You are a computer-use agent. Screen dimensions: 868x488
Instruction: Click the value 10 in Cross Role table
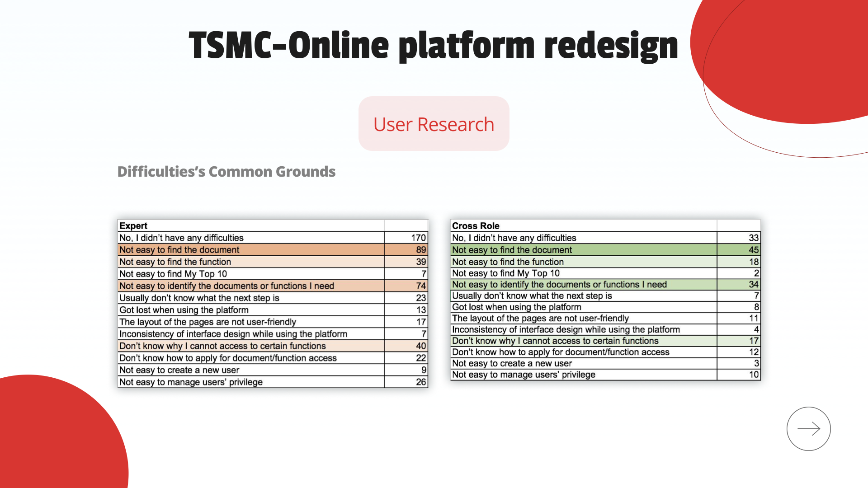[x=754, y=375]
